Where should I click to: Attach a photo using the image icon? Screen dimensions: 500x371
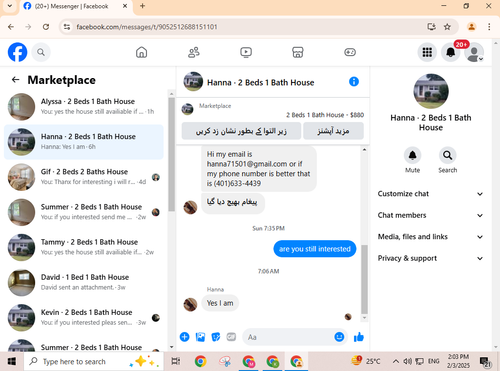tap(200, 337)
